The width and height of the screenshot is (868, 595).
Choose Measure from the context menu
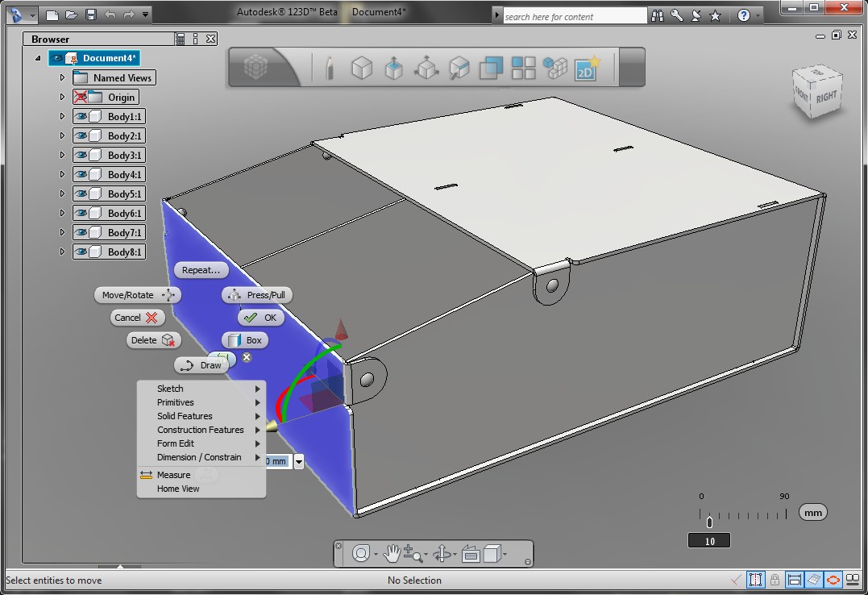(x=201, y=475)
